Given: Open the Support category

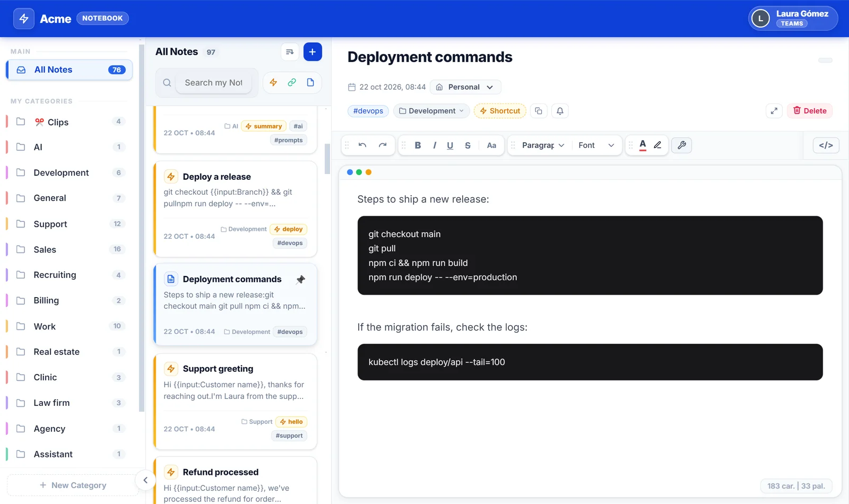Looking at the screenshot, I should pos(69,224).
